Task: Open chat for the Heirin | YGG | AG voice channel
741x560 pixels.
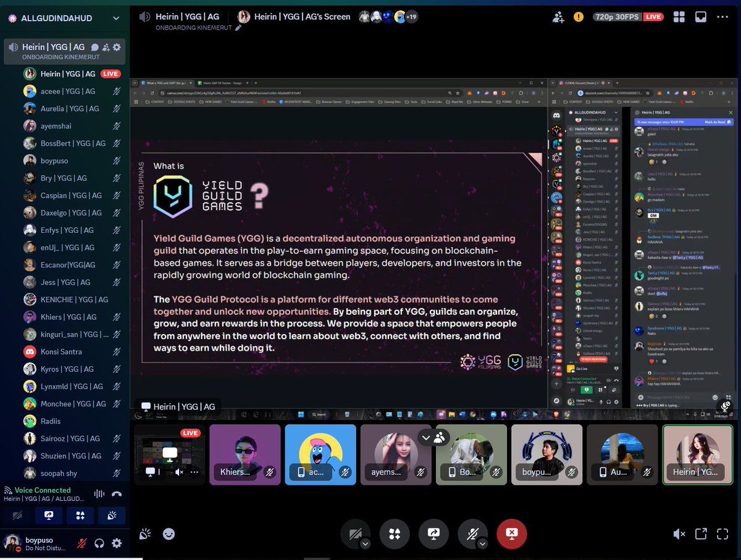Action: (x=95, y=47)
